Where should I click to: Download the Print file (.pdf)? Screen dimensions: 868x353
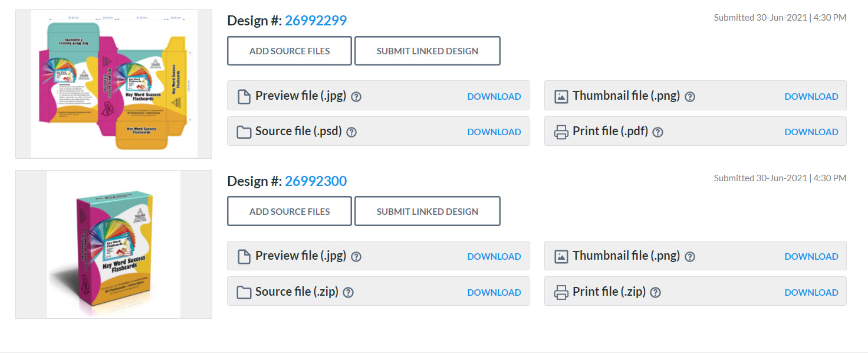coord(811,132)
